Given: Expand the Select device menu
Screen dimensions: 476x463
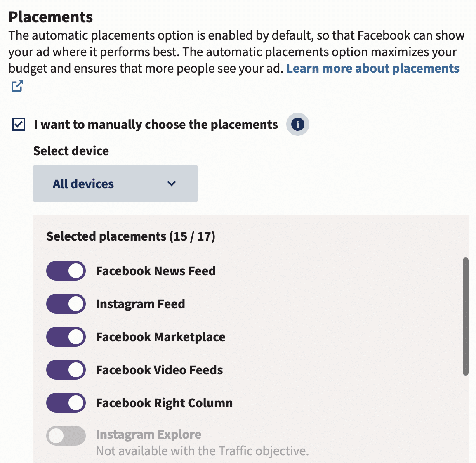Looking at the screenshot, I should (x=115, y=184).
